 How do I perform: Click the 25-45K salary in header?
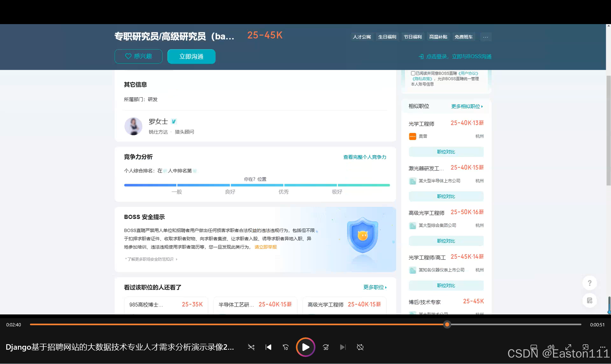tap(265, 35)
